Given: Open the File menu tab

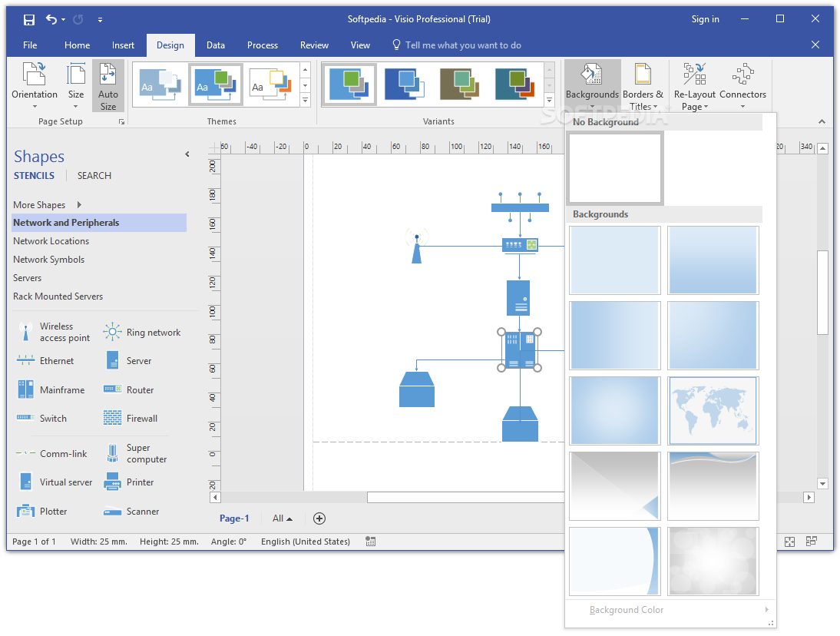Looking at the screenshot, I should tap(30, 45).
